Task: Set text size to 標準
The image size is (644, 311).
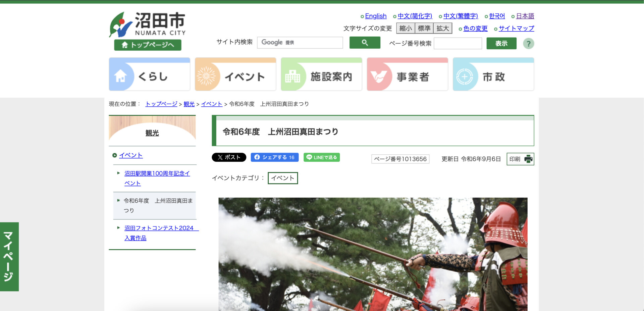Action: point(424,29)
